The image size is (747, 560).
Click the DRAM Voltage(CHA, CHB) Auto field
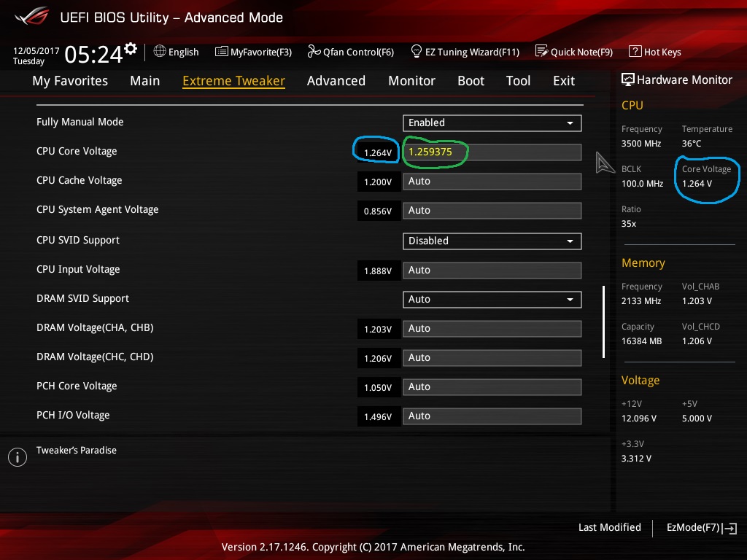click(x=492, y=329)
